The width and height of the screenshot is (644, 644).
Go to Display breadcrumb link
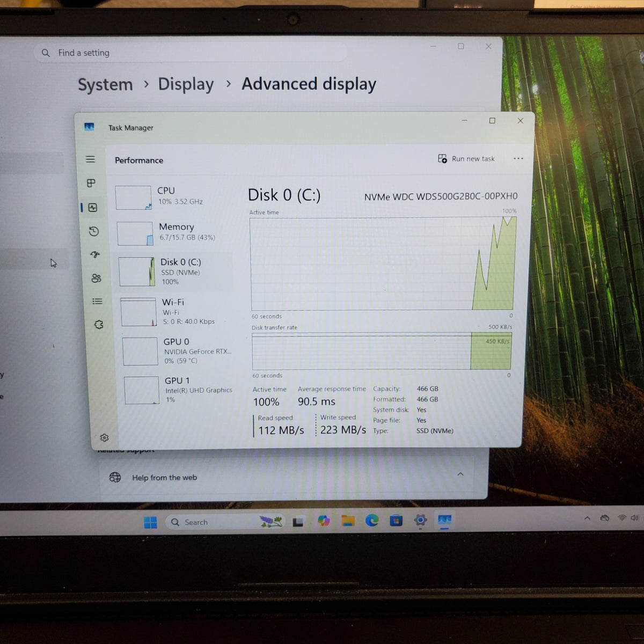click(186, 84)
